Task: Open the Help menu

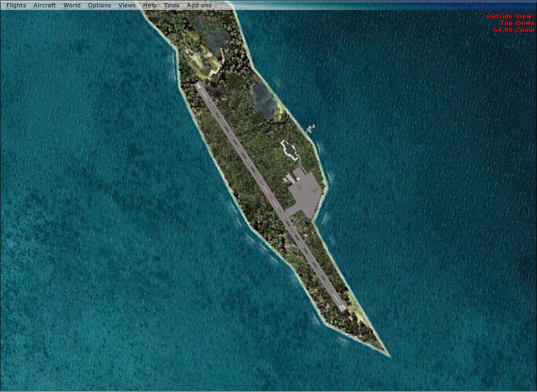Action: (x=149, y=5)
